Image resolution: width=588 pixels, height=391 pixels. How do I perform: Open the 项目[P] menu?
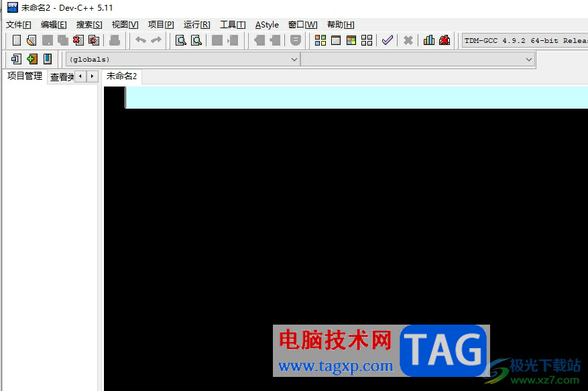pyautogui.click(x=161, y=25)
